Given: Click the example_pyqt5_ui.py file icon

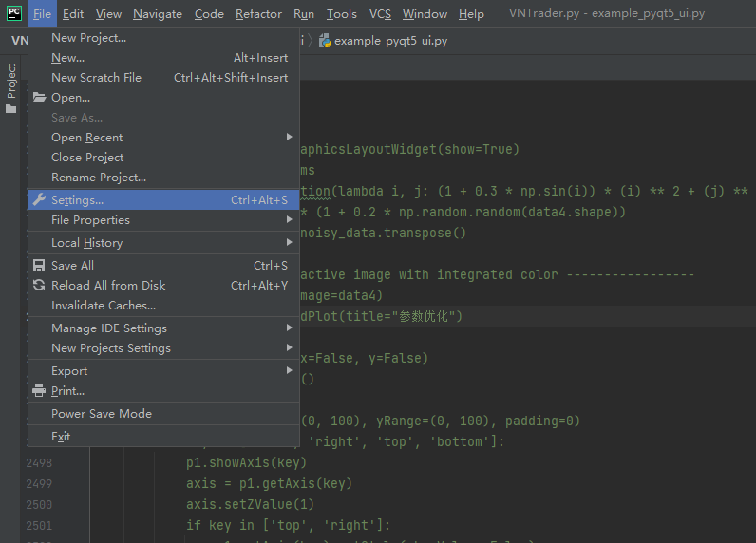Looking at the screenshot, I should [x=326, y=42].
